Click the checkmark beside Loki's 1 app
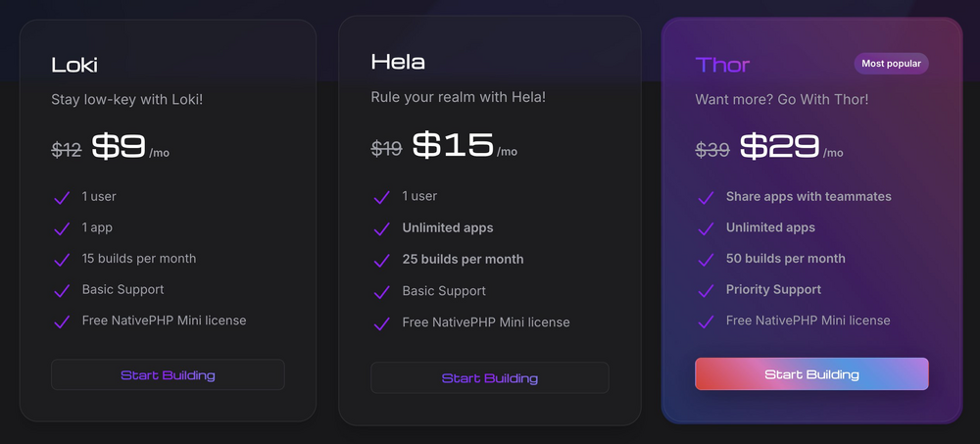The image size is (980, 444). [x=62, y=228]
